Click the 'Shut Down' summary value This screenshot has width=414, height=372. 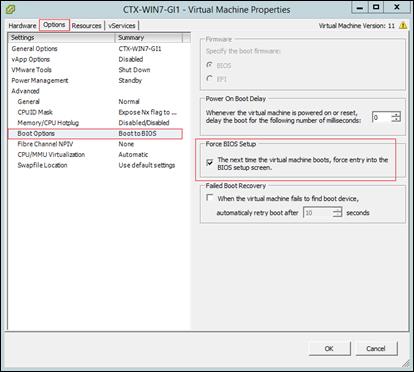tap(134, 70)
